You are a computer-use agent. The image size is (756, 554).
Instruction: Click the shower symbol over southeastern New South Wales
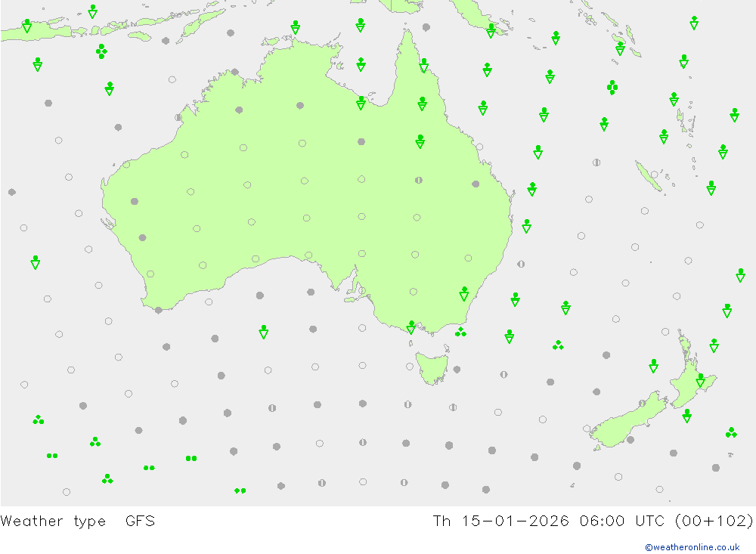point(464,294)
